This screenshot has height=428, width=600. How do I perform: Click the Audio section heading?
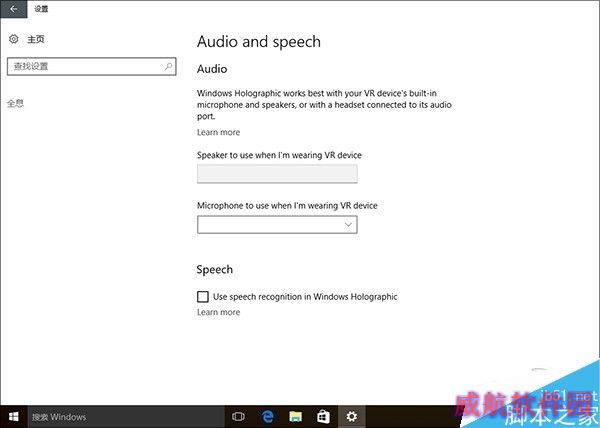pyautogui.click(x=212, y=69)
